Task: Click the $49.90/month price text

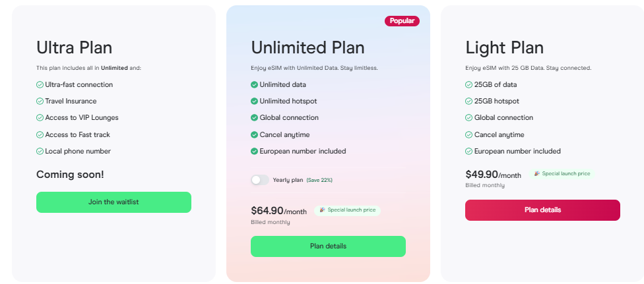Action: click(493, 175)
